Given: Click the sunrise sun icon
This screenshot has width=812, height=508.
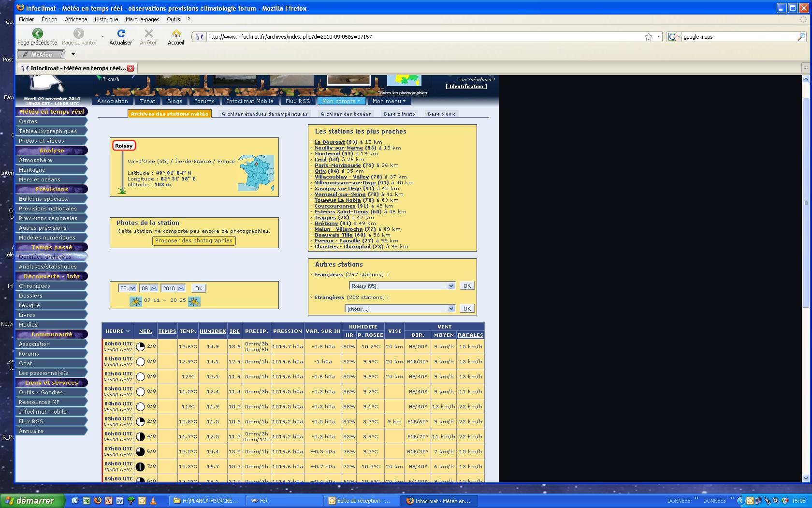Looking at the screenshot, I should tap(136, 301).
